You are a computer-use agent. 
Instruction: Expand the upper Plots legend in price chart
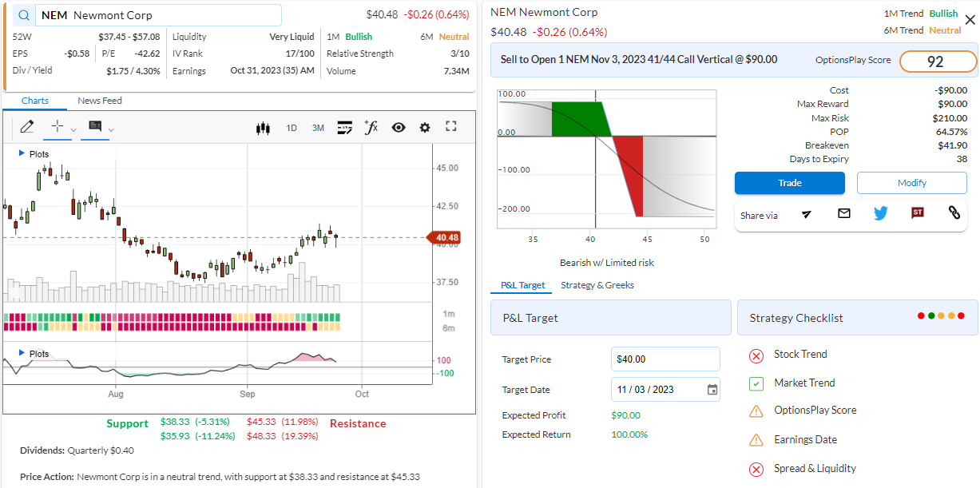coord(34,153)
